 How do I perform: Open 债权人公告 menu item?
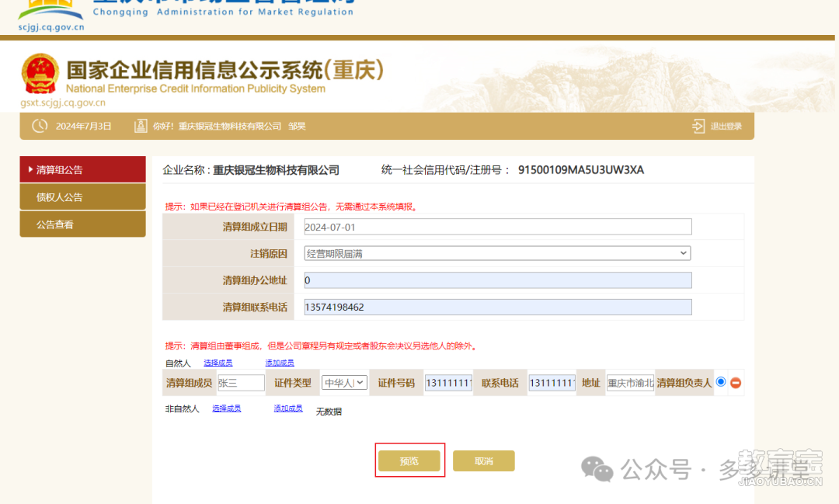click(83, 197)
